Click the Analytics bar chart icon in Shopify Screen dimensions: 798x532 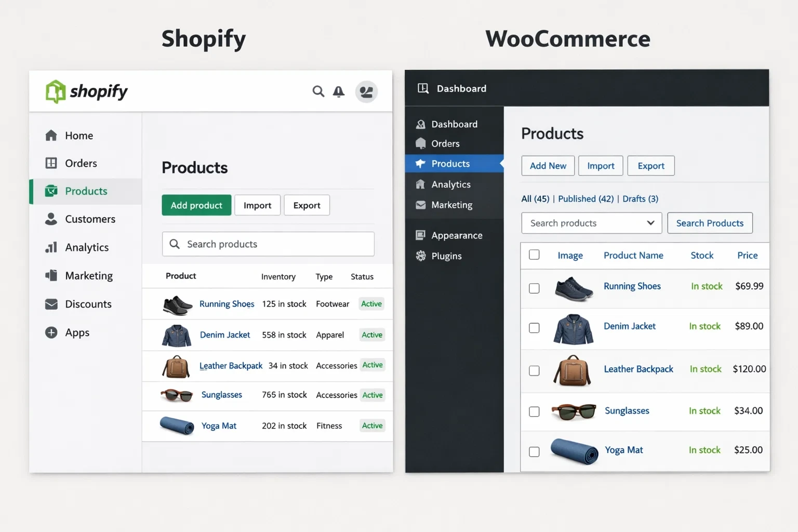point(51,247)
